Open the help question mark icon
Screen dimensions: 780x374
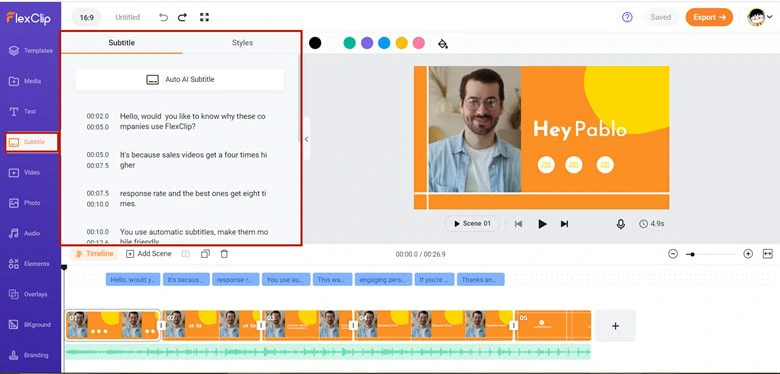click(x=627, y=17)
